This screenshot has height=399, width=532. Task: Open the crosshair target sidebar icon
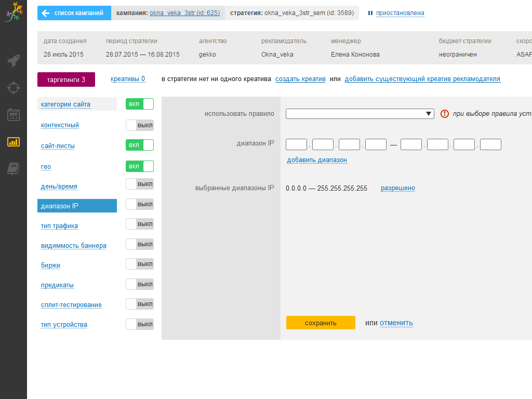coord(14,87)
